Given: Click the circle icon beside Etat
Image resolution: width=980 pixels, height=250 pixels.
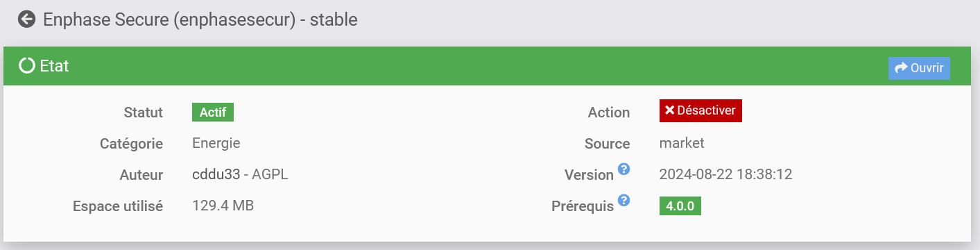Looking at the screenshot, I should pyautogui.click(x=27, y=66).
